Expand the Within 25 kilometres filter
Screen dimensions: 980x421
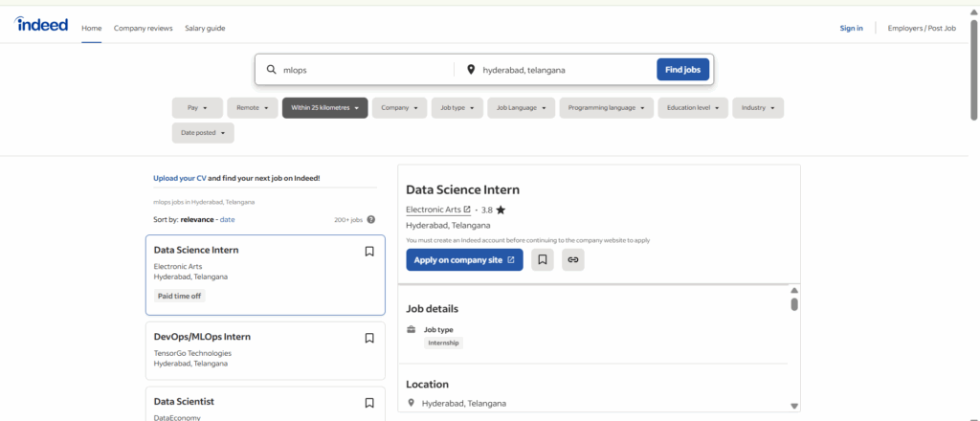pos(324,108)
